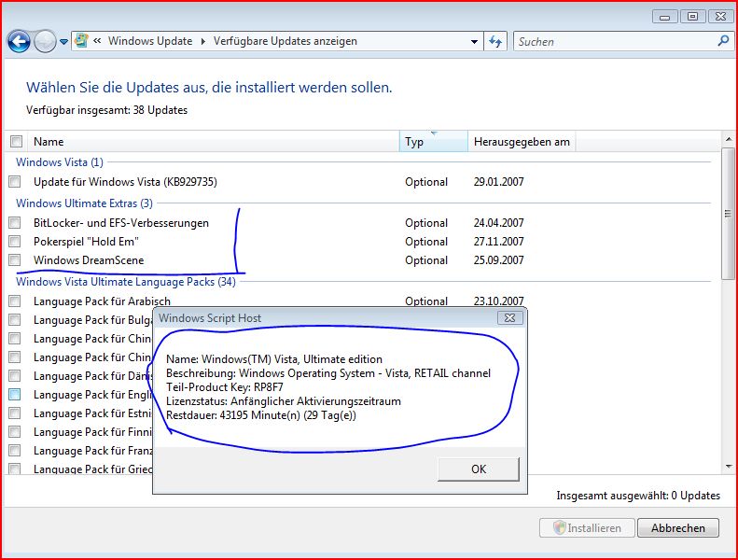
Task: Close the Windows Script Host dialog
Action: [509, 318]
